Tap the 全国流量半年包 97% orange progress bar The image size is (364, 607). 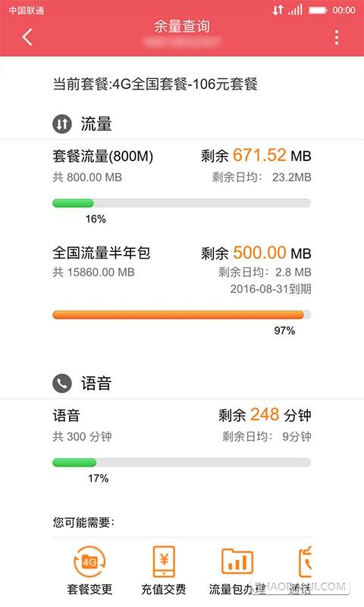pyautogui.click(x=182, y=315)
